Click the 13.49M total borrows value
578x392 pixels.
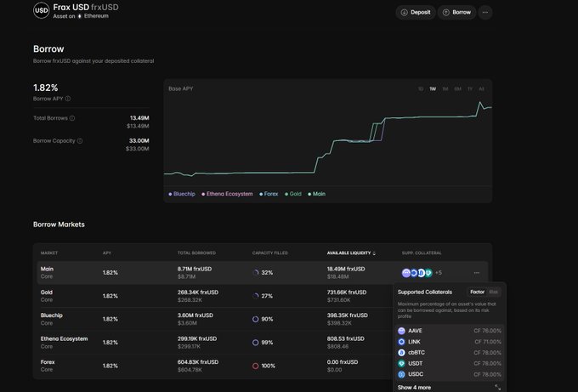click(x=139, y=118)
